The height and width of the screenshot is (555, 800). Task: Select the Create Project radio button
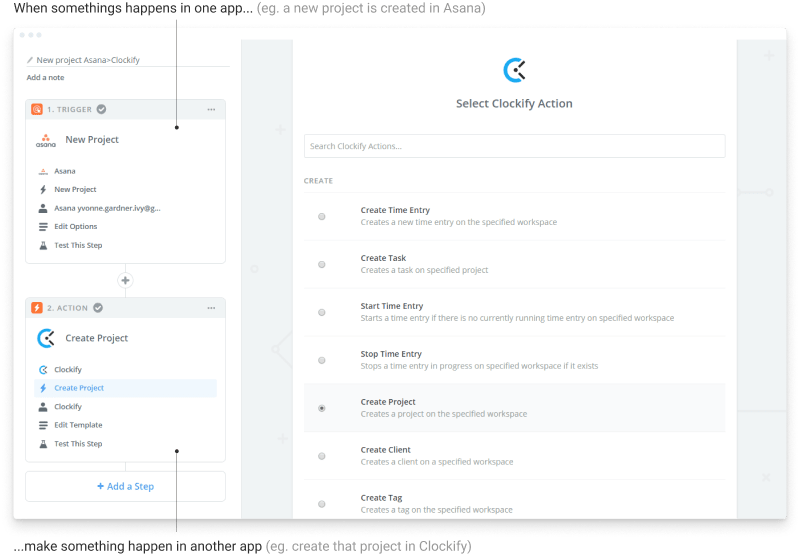(x=322, y=408)
